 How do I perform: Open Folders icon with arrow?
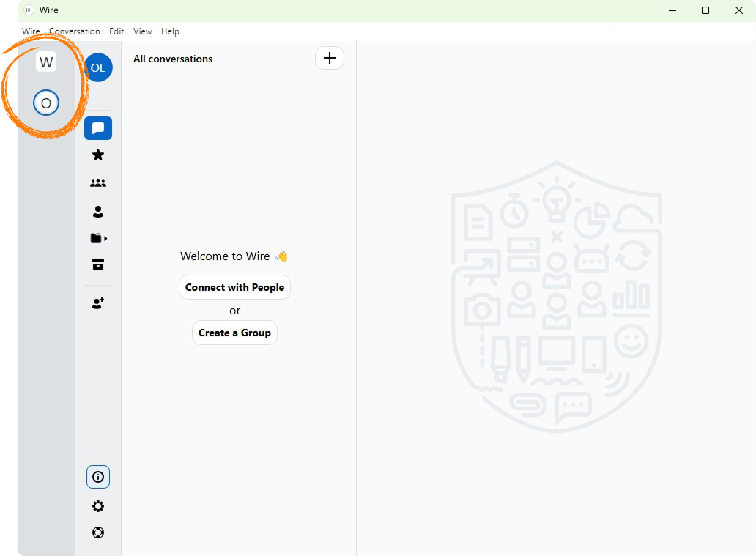(x=98, y=238)
